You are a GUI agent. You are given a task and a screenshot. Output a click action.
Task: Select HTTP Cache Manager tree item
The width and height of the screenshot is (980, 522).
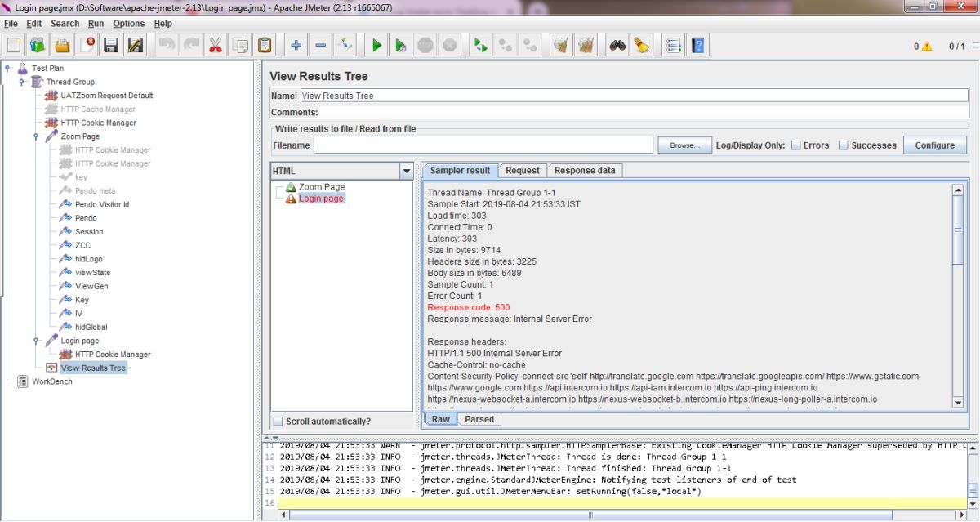pos(98,109)
